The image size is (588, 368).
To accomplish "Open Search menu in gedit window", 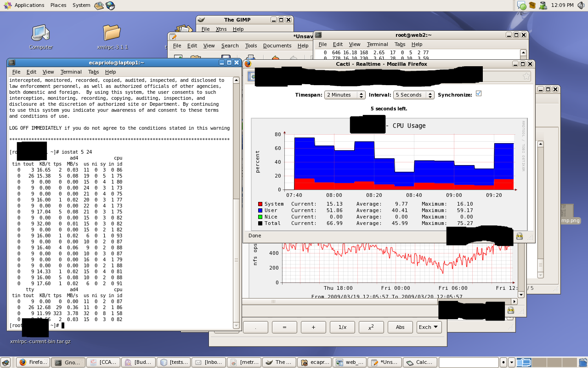I will [230, 46].
